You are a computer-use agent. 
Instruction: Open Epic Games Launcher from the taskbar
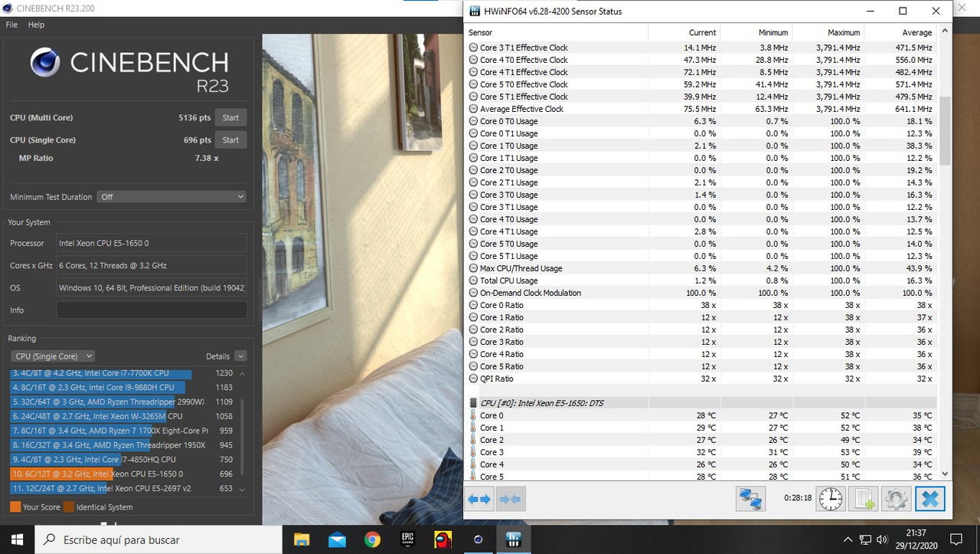[x=407, y=539]
